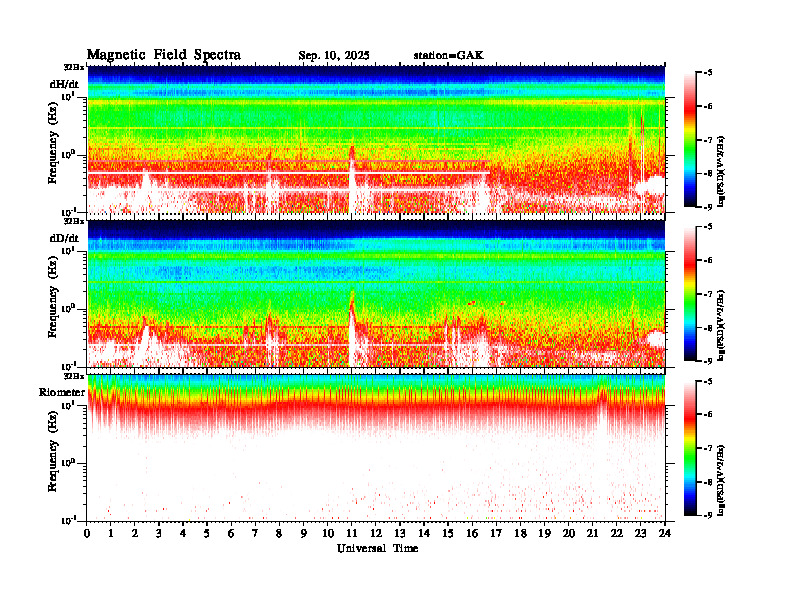Click the "Universal Time" axis title
This screenshot has height=612, width=792.
377,548
